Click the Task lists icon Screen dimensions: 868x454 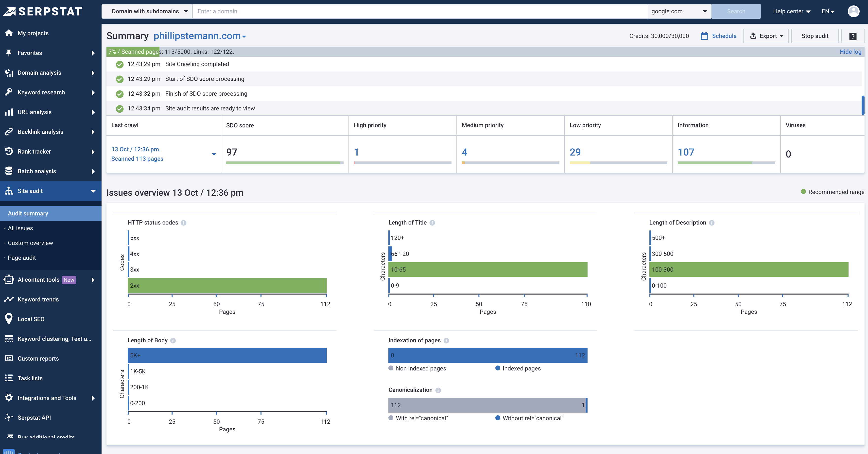tap(9, 378)
